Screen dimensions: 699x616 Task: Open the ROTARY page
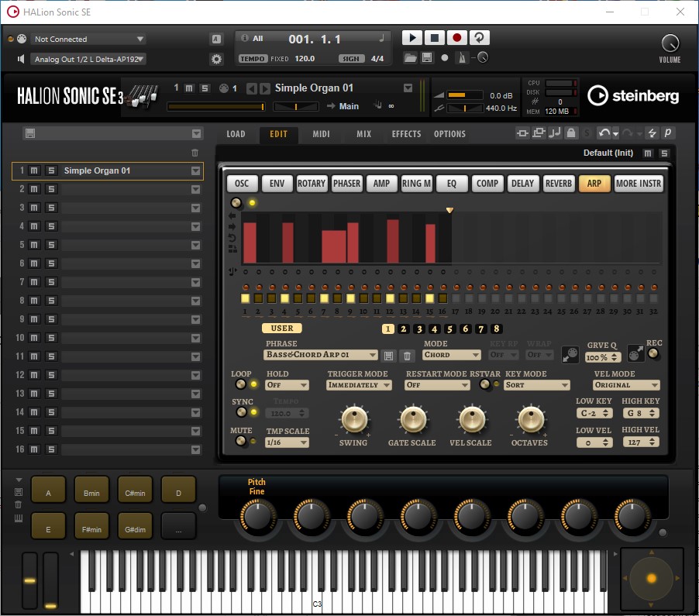coord(312,184)
